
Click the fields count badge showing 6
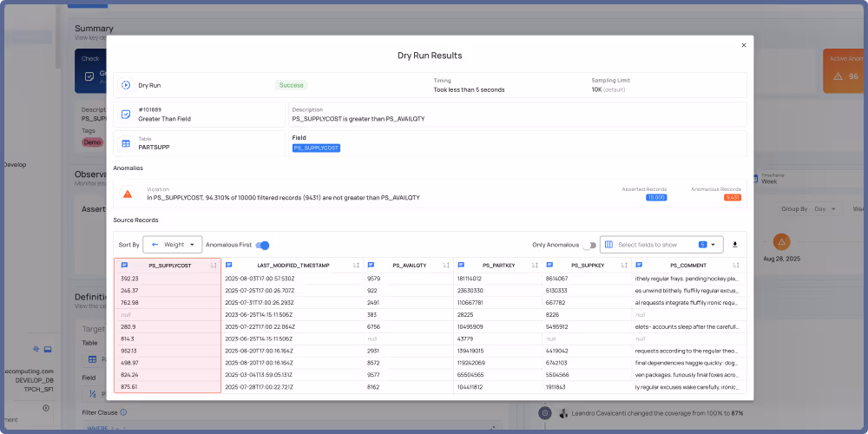pos(702,244)
